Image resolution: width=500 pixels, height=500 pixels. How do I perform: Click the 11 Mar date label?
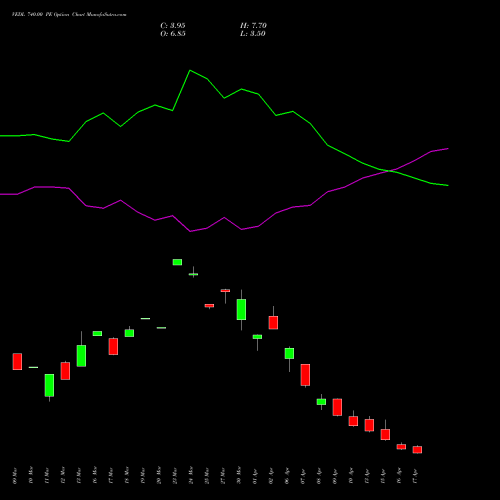coord(47,476)
